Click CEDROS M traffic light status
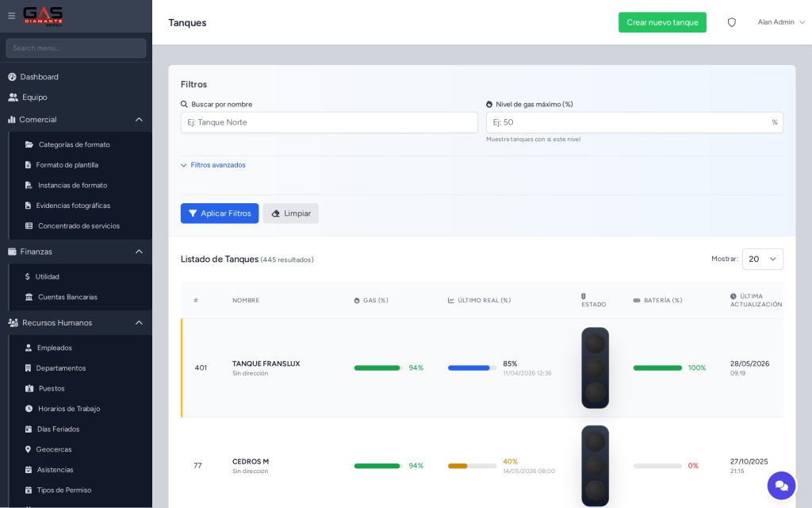This screenshot has height=508, width=812. pos(595,465)
